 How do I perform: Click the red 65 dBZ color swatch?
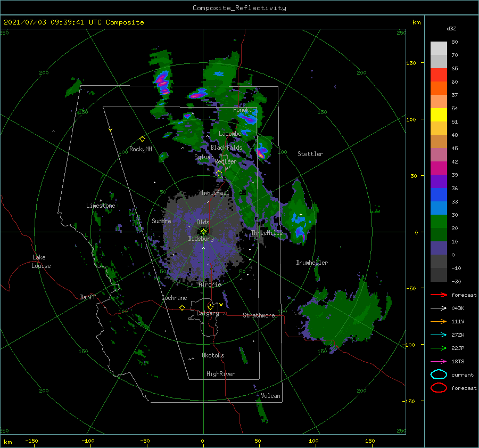click(439, 75)
